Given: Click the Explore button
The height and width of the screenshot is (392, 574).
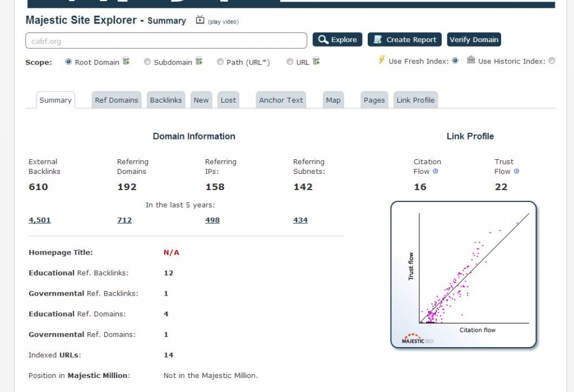Looking at the screenshot, I should (337, 40).
